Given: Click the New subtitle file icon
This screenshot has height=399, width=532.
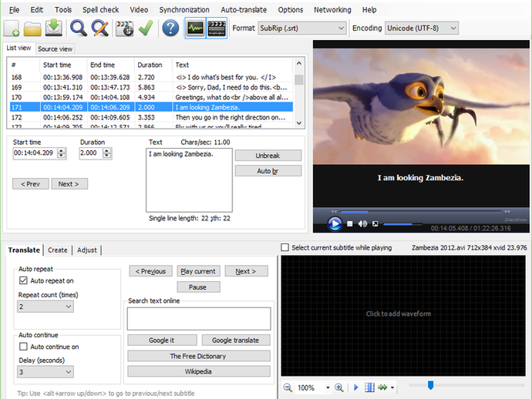Looking at the screenshot, I should coord(12,28).
